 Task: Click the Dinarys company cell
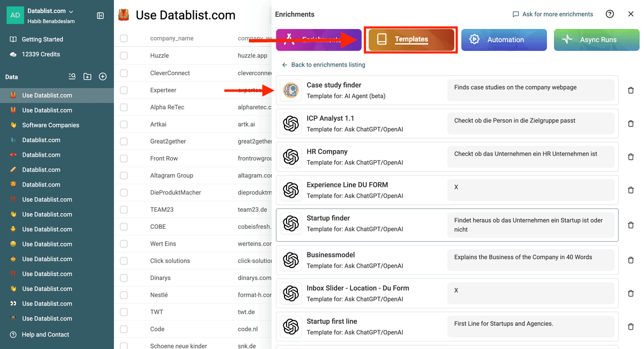[x=162, y=278]
